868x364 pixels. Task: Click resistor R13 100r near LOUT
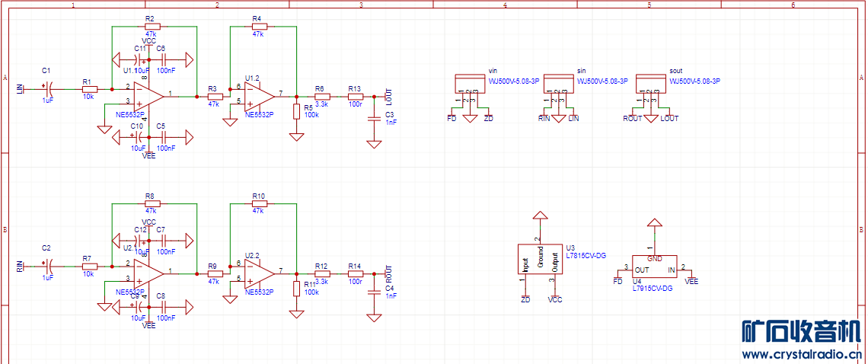coord(355,97)
